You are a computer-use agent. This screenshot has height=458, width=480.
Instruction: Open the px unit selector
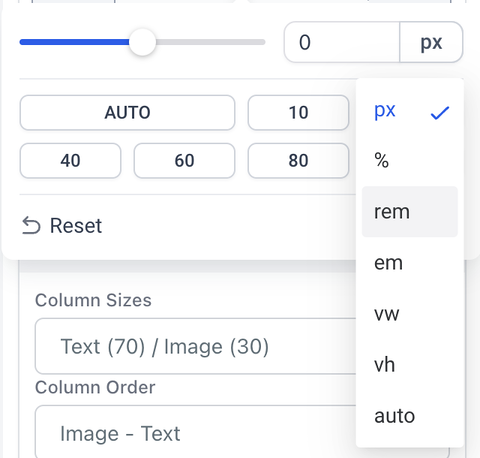(431, 42)
